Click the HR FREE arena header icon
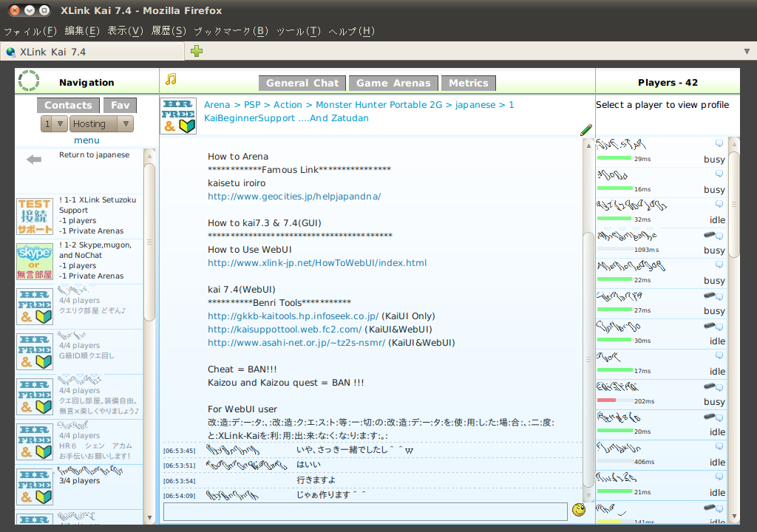This screenshot has width=757, height=532. pos(178,116)
